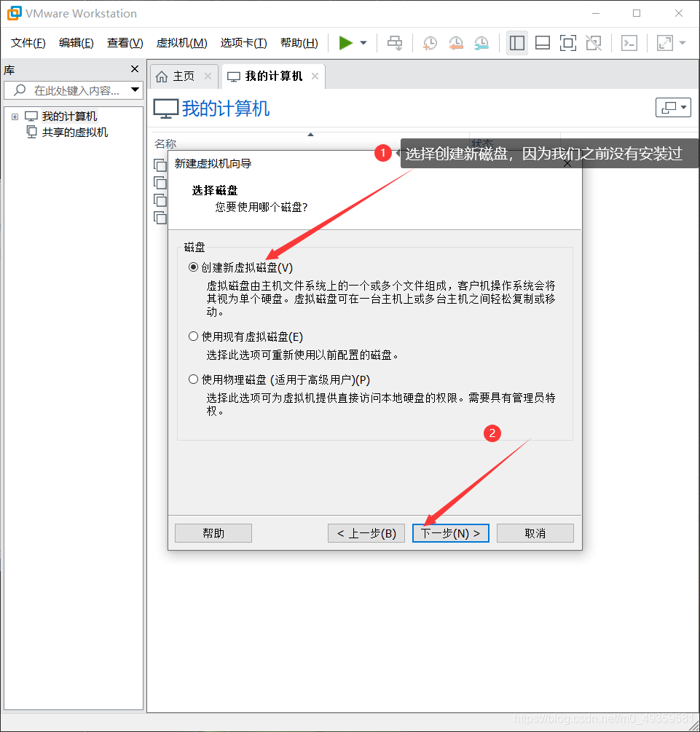Click the green power-on play button
Viewport: 700px width, 732px height.
point(345,43)
